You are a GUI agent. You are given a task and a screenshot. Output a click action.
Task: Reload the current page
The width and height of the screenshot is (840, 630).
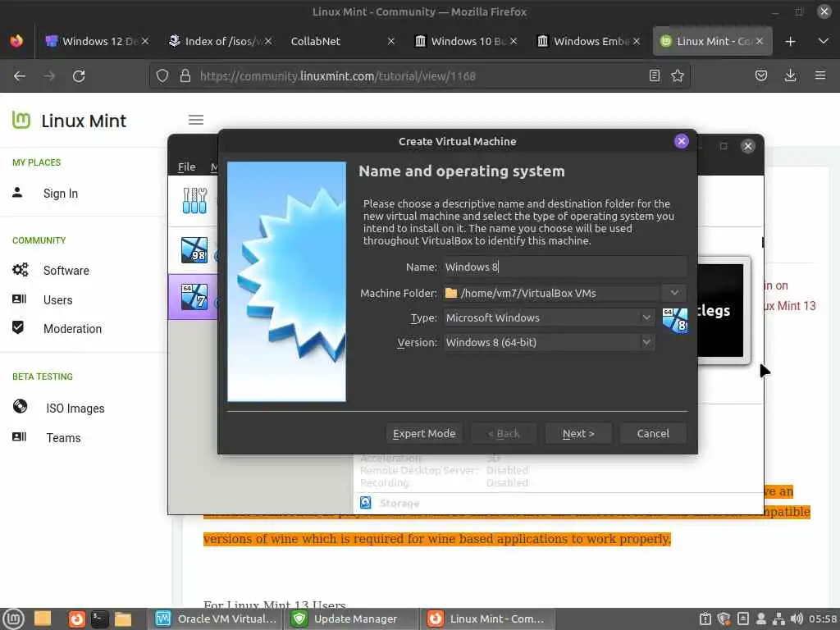(x=79, y=76)
